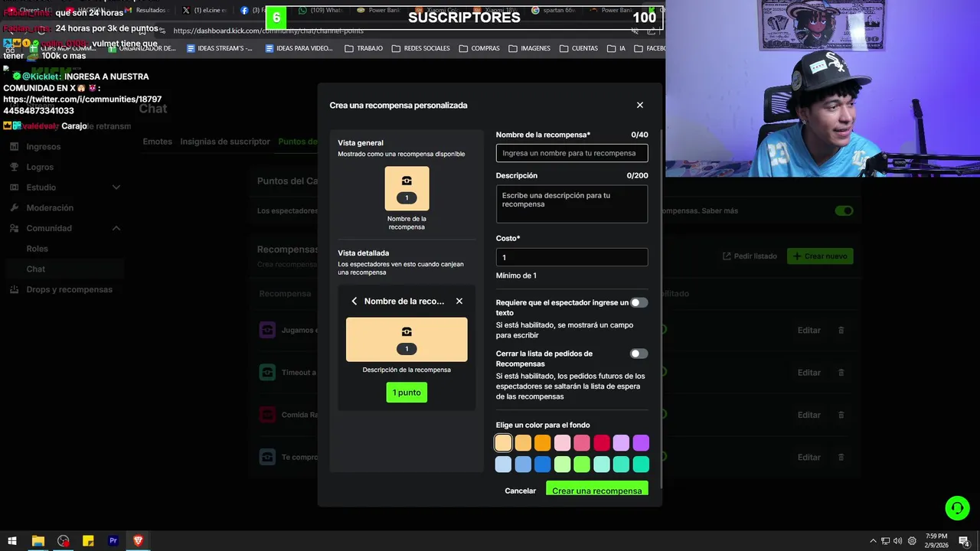
Task: Choose the solid blue background color
Action: [x=543, y=465]
